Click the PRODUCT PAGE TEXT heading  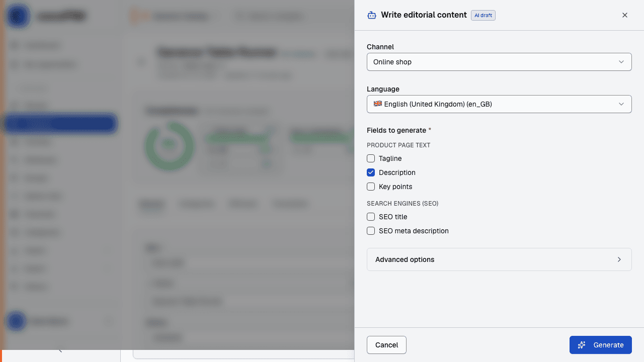tap(398, 145)
